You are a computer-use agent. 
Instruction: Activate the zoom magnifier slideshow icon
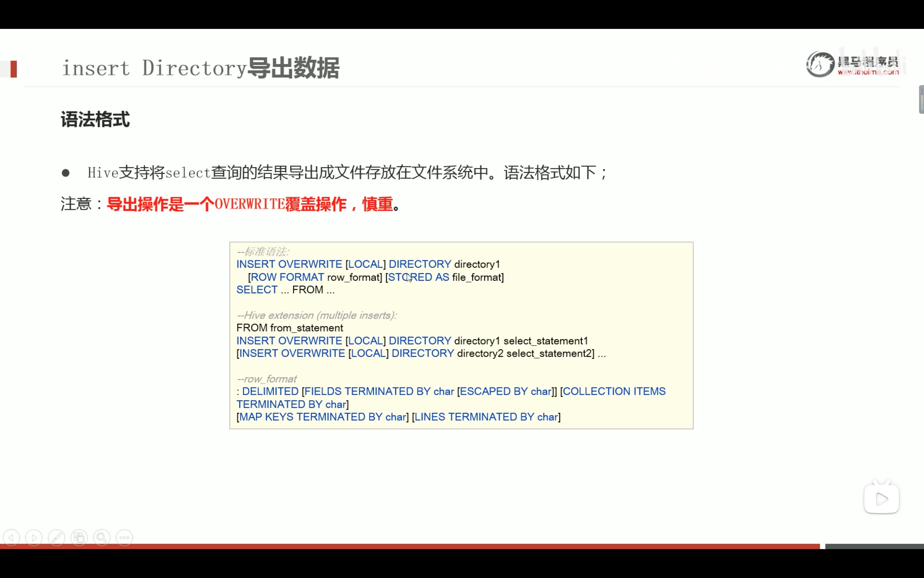[102, 538]
